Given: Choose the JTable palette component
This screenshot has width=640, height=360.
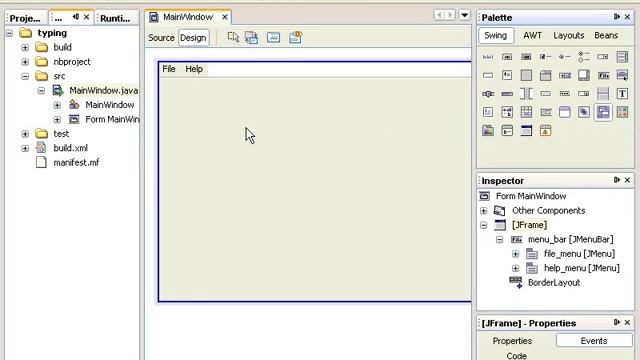Looking at the screenshot, I should point(526,112).
